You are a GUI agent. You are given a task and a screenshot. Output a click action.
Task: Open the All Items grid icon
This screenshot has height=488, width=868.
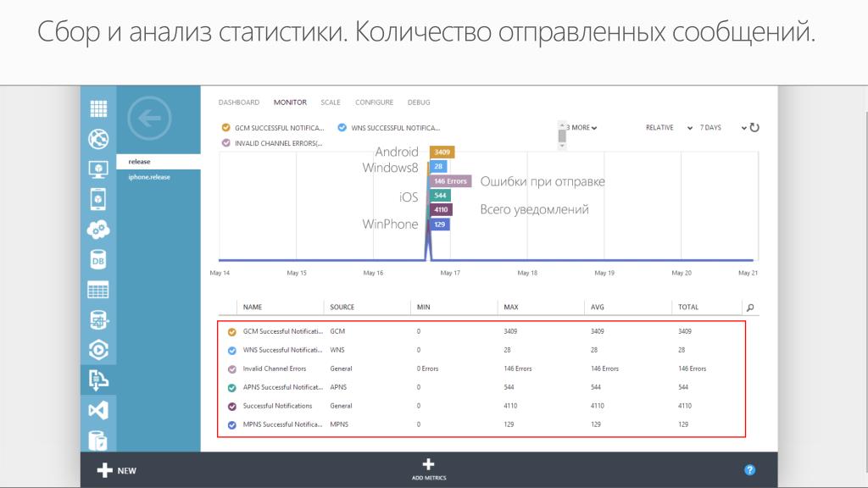98,109
